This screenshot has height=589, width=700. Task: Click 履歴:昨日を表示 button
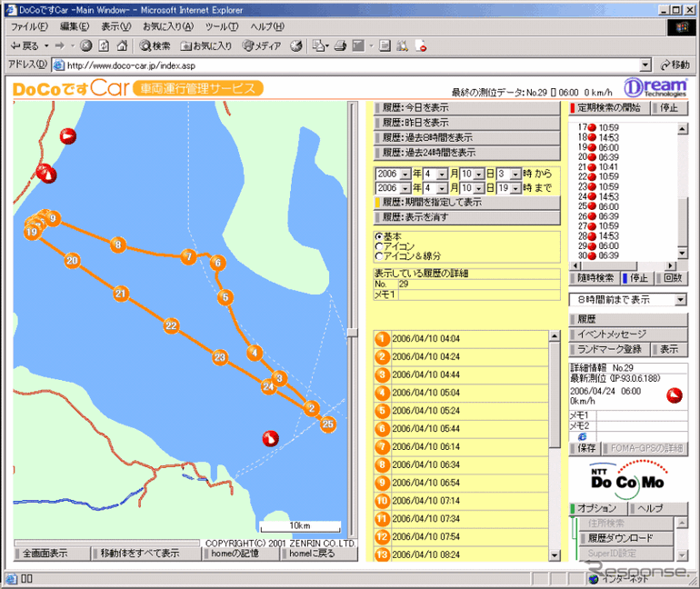point(466,123)
